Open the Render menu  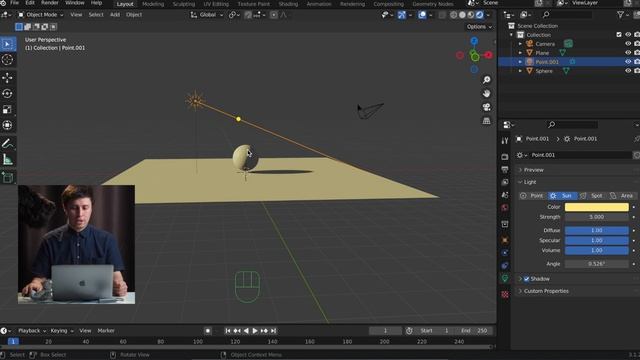[x=50, y=3]
